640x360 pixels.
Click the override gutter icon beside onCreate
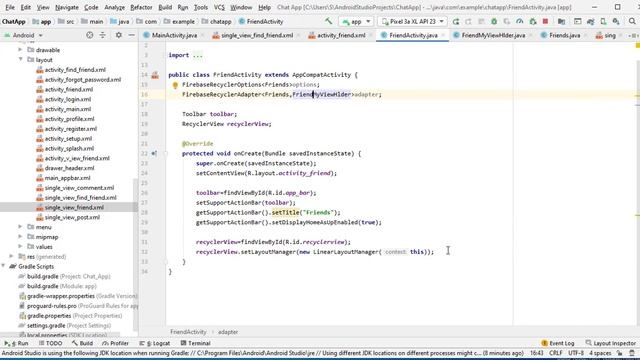(x=154, y=153)
